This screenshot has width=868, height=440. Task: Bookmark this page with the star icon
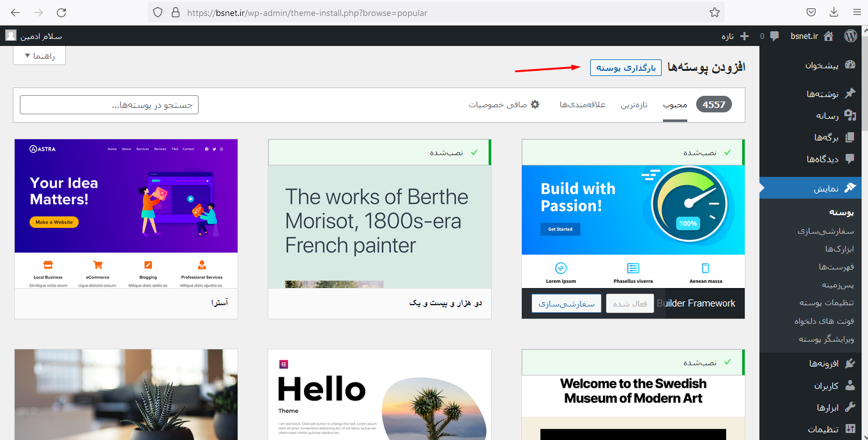pos(715,12)
